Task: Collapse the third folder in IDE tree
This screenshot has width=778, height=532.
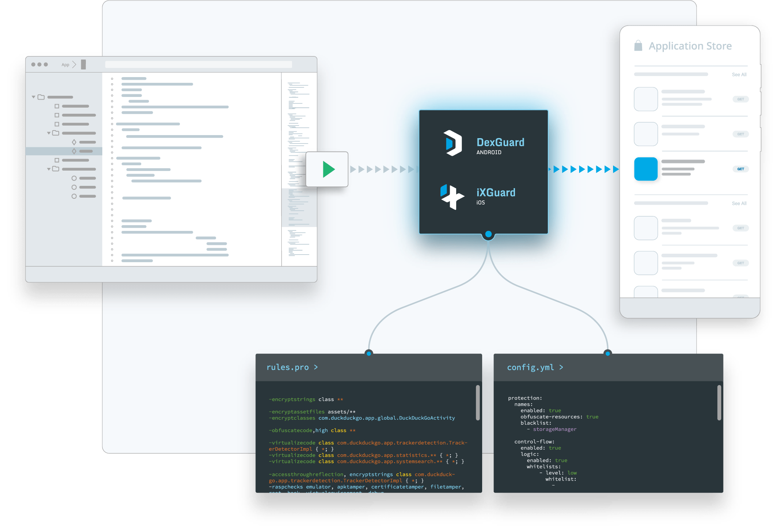Action: (x=49, y=169)
